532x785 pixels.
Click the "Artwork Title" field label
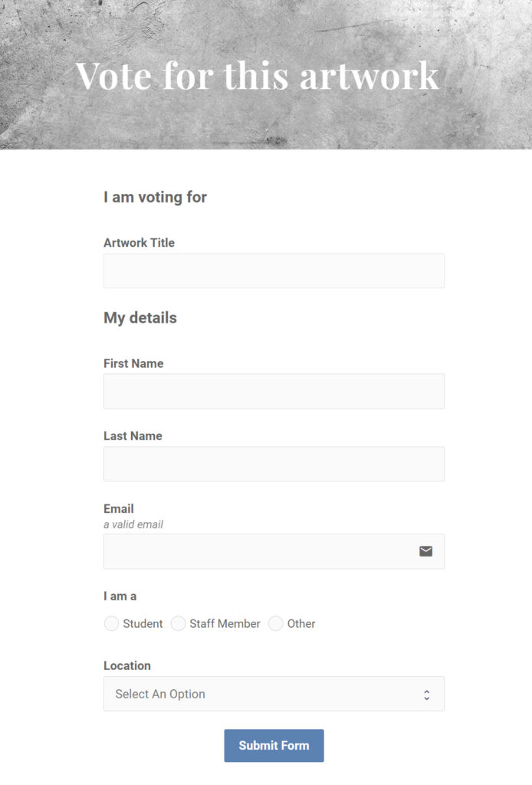pos(139,243)
